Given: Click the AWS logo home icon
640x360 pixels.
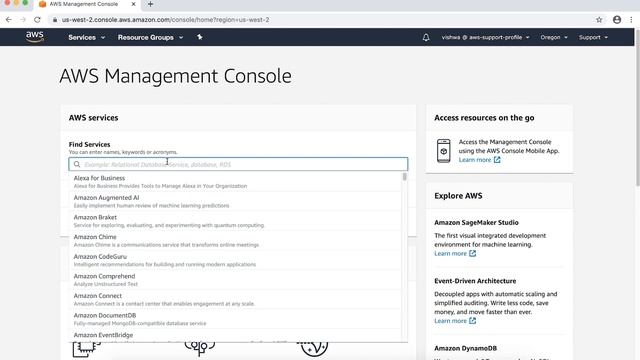Looking at the screenshot, I should point(35,37).
